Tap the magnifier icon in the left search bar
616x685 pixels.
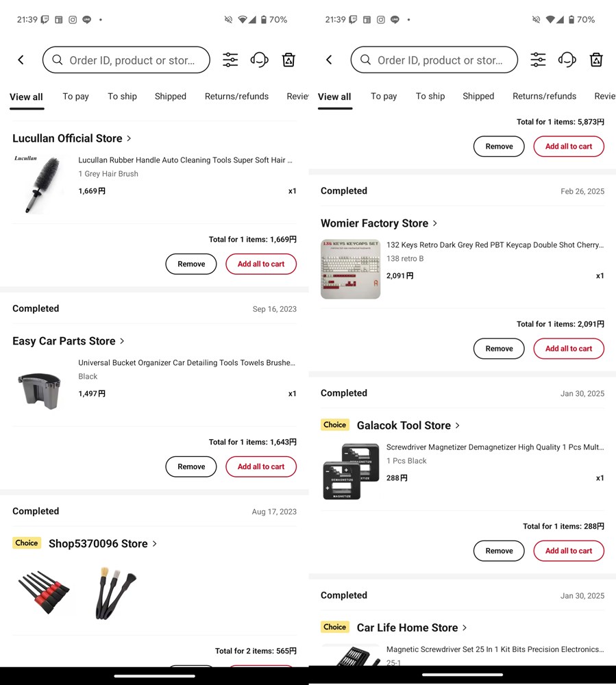click(x=58, y=60)
